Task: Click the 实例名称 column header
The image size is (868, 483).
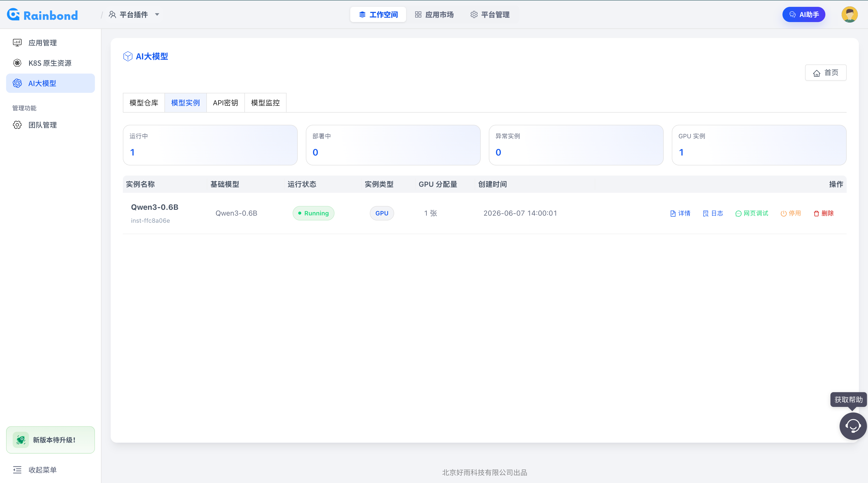Action: 140,184
